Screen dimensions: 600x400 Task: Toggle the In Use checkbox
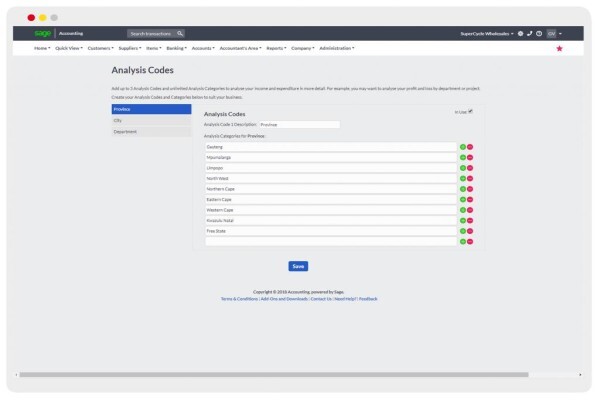click(x=470, y=111)
